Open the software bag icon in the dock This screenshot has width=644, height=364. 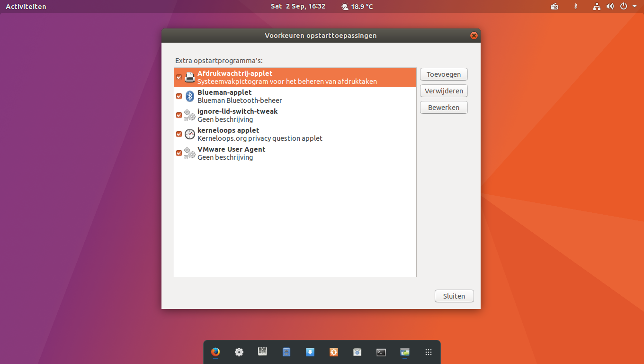358,352
